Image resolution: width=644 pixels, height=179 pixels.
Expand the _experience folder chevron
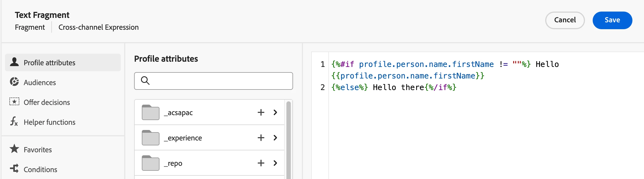275,138
